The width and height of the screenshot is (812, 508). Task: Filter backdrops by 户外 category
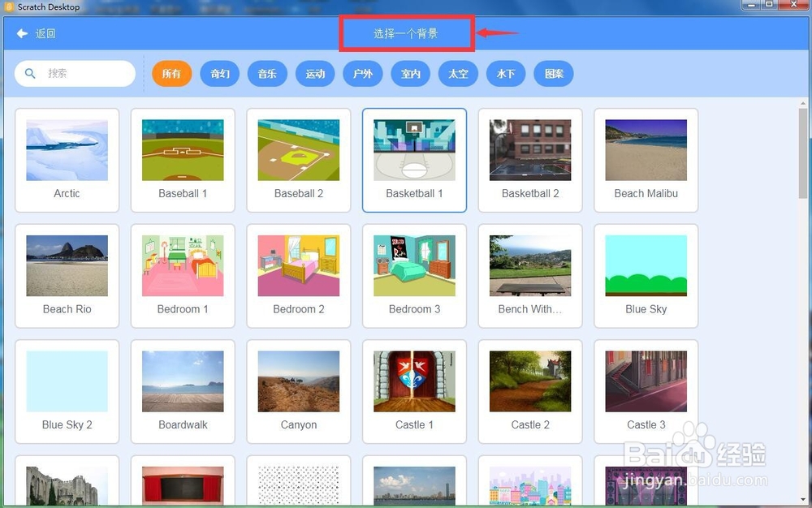coord(362,74)
